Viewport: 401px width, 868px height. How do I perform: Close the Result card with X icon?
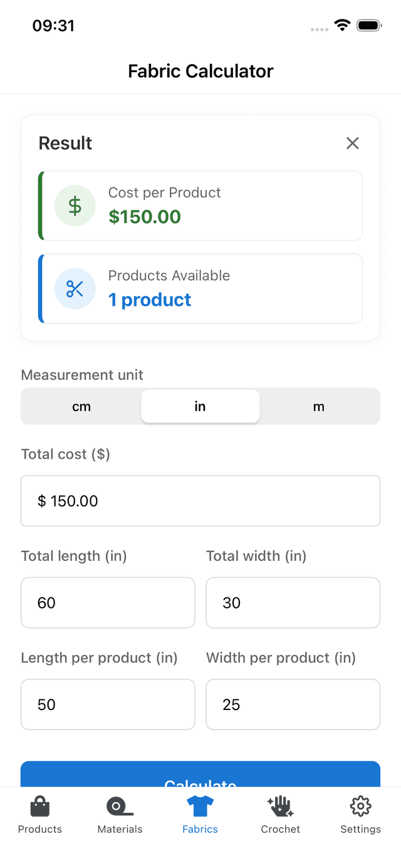(353, 144)
